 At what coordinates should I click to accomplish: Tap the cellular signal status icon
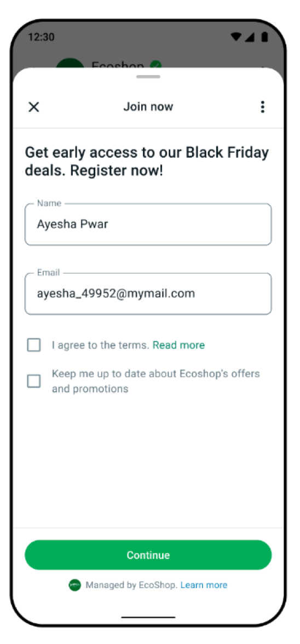pyautogui.click(x=250, y=37)
